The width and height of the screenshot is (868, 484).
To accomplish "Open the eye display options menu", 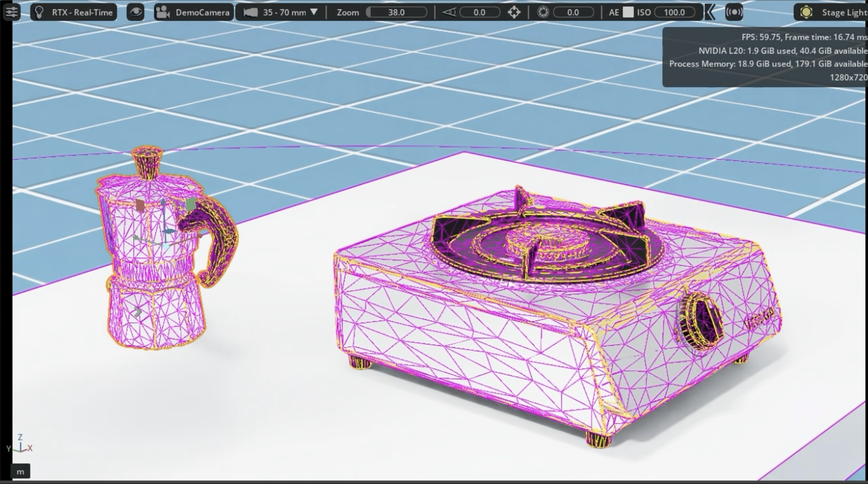I will 135,12.
